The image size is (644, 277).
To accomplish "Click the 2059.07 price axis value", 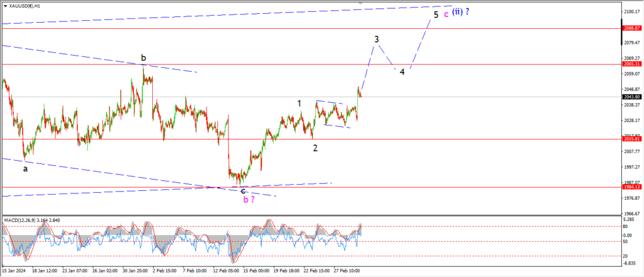I will coord(633,74).
